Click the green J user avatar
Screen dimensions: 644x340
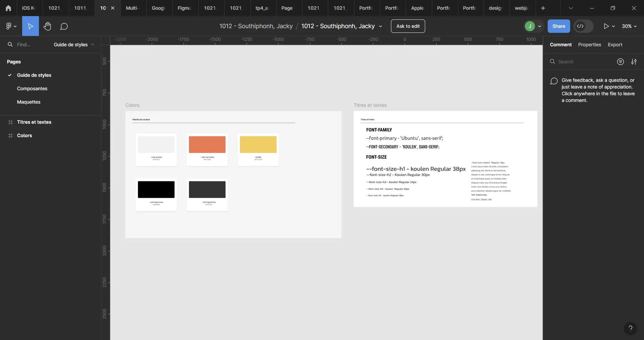530,26
